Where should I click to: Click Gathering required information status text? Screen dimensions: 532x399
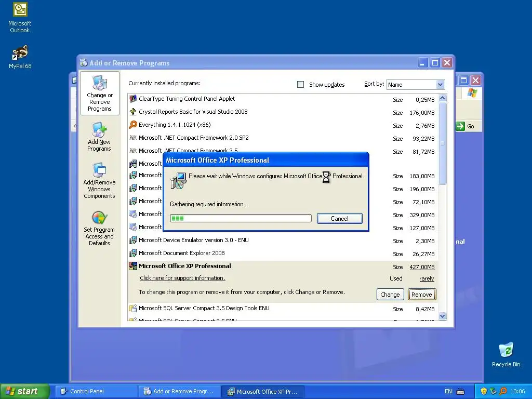click(209, 204)
